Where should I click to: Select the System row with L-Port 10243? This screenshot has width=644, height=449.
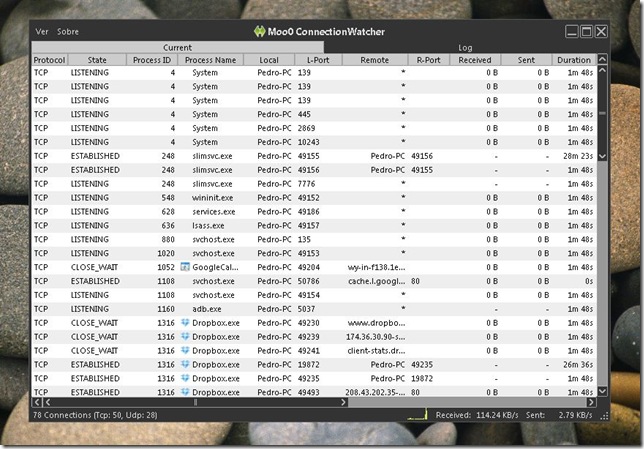(x=314, y=142)
